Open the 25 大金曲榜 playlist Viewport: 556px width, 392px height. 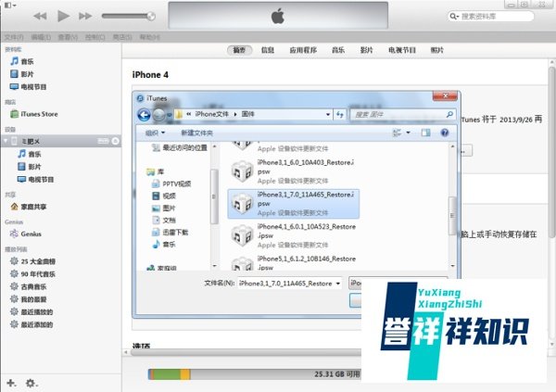tap(32, 261)
